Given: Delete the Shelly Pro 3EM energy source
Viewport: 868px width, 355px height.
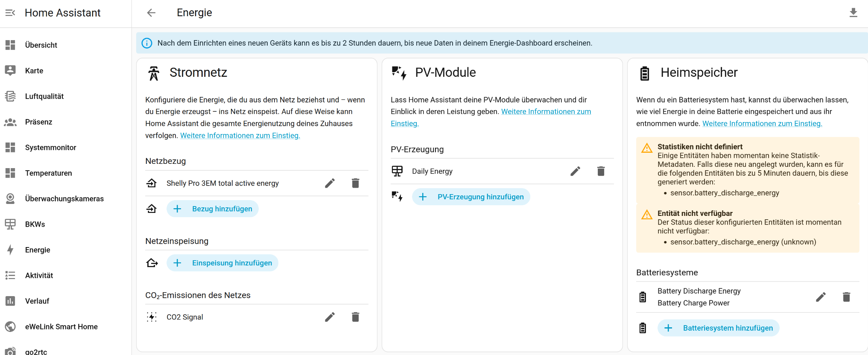Looking at the screenshot, I should (x=355, y=183).
